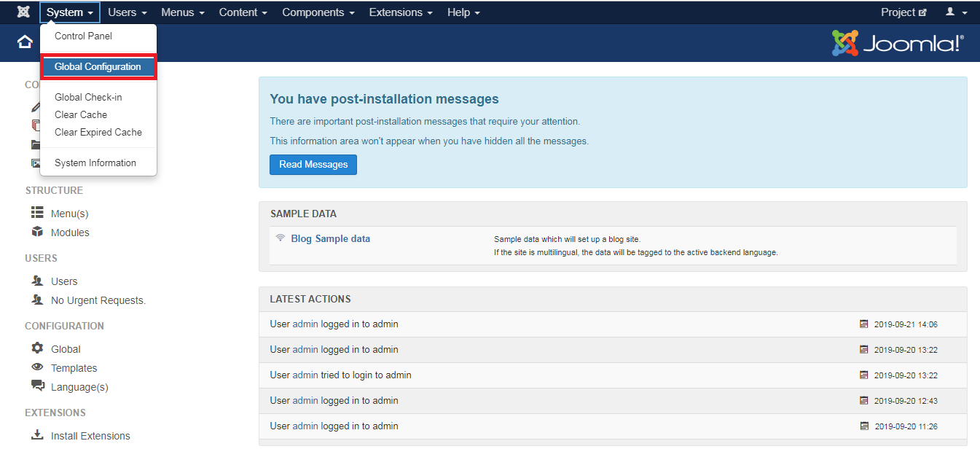Expand the Extensions menu
Viewport: 980px width, 457px height.
coord(401,12)
